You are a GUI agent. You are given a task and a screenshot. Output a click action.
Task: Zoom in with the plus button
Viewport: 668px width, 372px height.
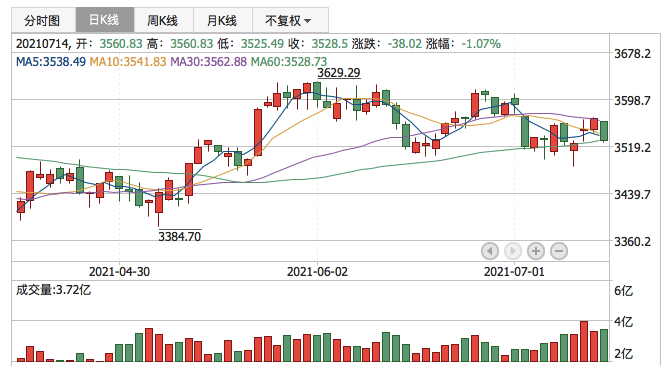click(536, 251)
